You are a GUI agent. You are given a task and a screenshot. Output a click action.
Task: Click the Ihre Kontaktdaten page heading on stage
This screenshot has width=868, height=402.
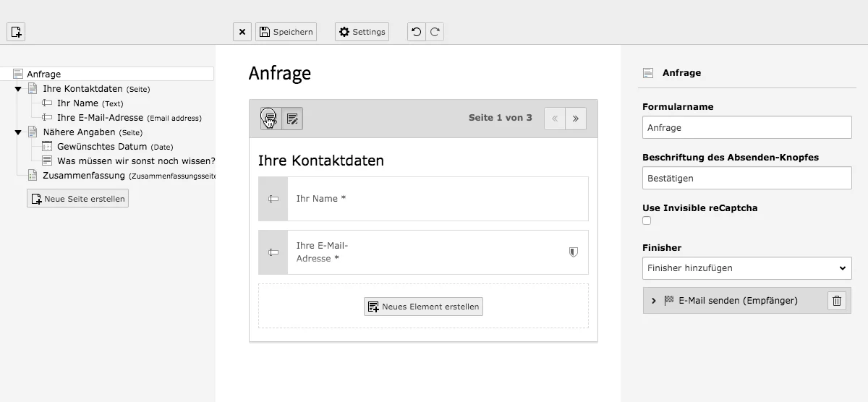(x=321, y=161)
